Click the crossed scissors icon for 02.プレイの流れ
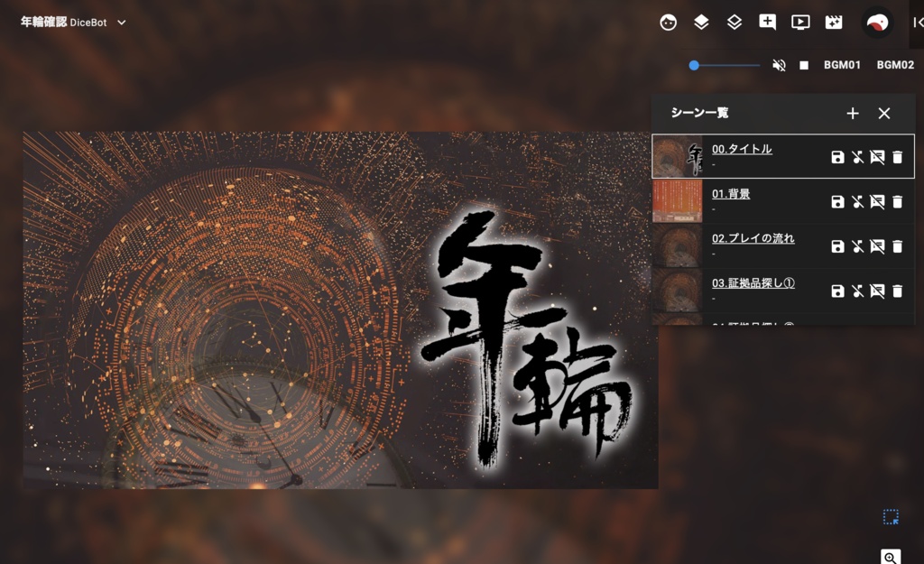The height and width of the screenshot is (564, 924). 857,246
